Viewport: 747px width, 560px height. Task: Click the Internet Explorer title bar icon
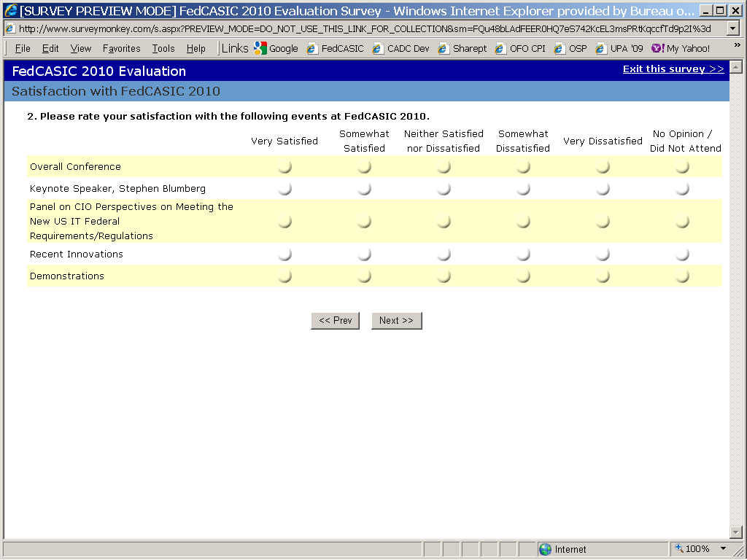[x=10, y=10]
